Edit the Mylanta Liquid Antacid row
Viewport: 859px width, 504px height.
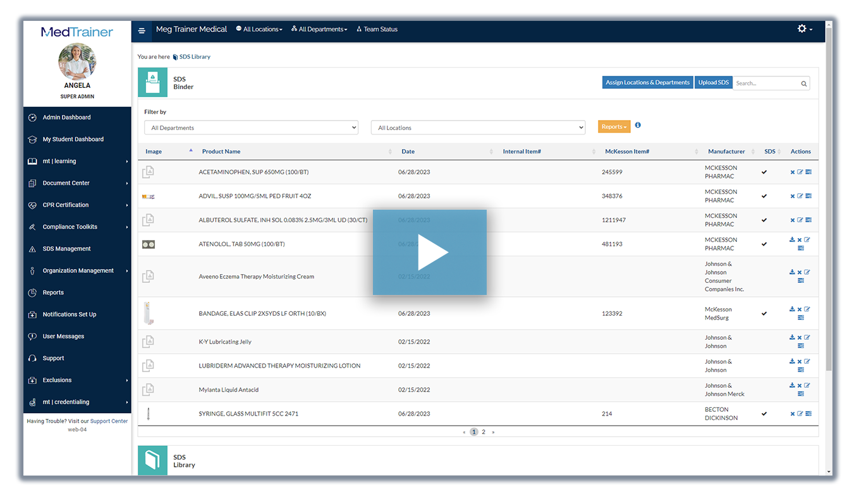807,385
